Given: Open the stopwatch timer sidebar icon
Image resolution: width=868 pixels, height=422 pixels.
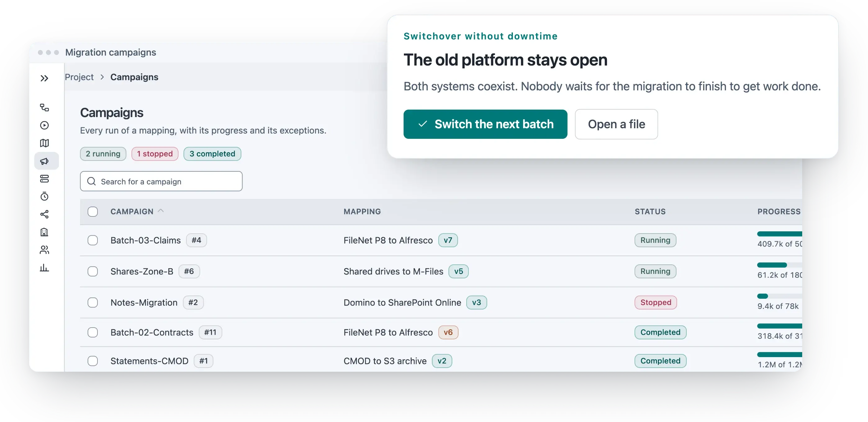Looking at the screenshot, I should click(44, 197).
